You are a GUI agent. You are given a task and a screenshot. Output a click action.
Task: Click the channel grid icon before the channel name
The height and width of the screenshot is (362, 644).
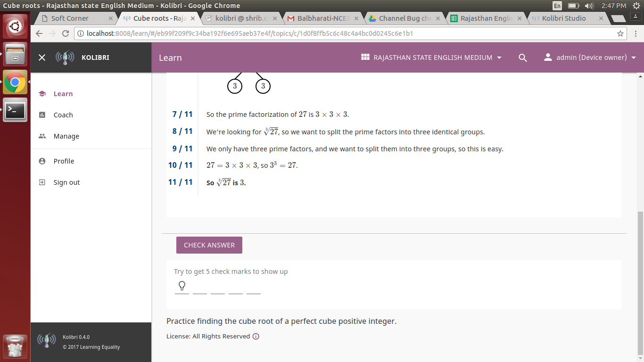pos(365,57)
